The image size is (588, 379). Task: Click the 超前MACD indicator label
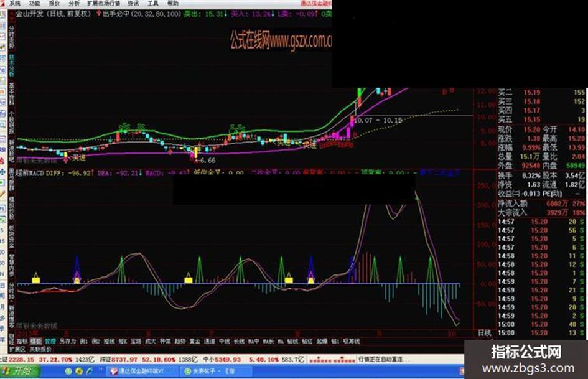[x=30, y=173]
